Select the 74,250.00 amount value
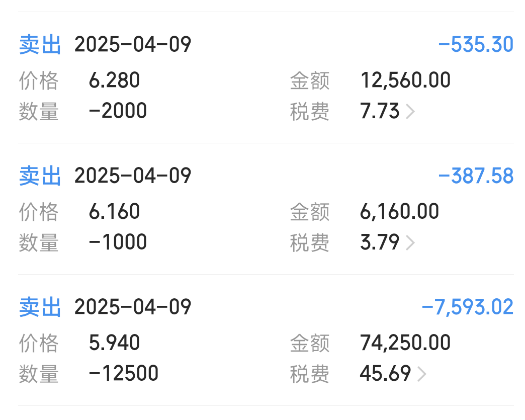525x420 pixels. coord(405,343)
